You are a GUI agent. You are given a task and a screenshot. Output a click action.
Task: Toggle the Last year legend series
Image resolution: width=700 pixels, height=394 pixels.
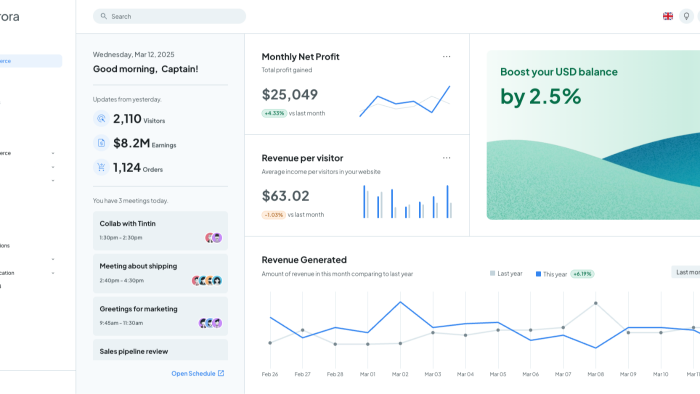pyautogui.click(x=506, y=274)
